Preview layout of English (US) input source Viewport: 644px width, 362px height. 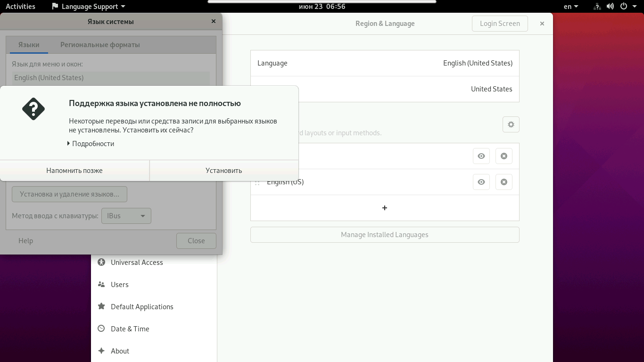481,182
